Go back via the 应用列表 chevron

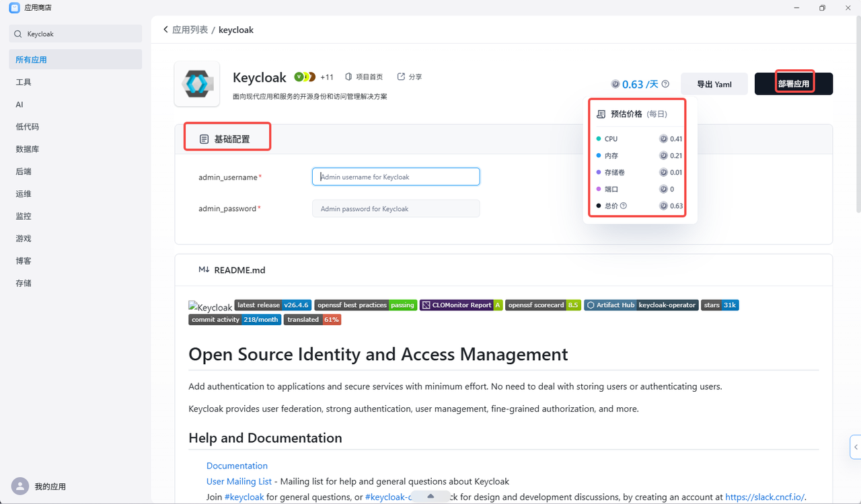pos(165,30)
